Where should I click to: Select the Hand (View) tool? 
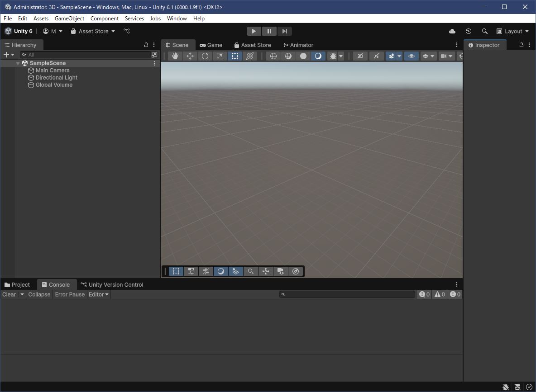click(175, 56)
